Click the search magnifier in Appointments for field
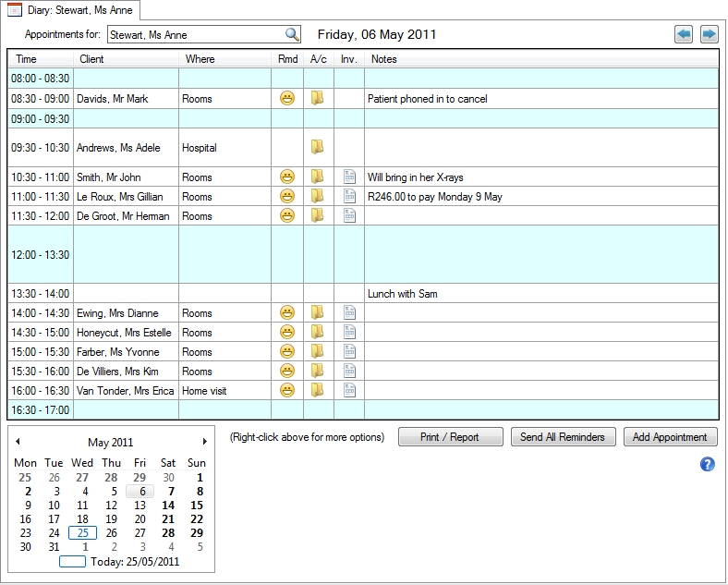This screenshot has width=728, height=585. [292, 35]
